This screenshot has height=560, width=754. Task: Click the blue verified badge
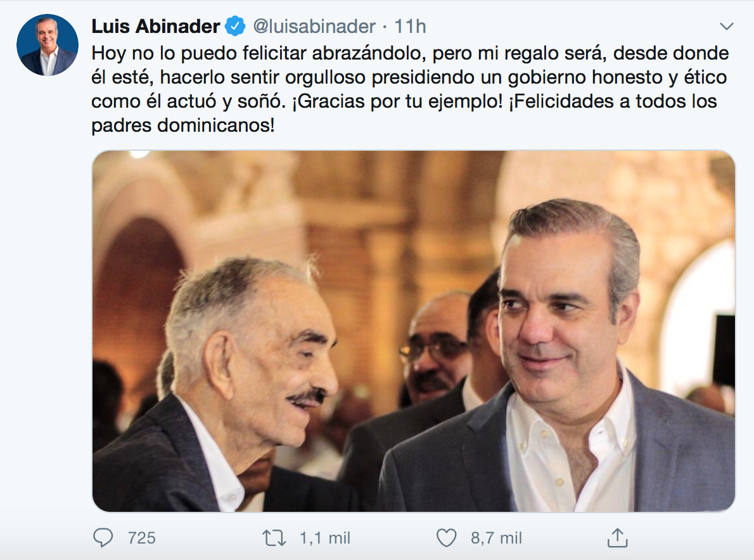point(235,26)
